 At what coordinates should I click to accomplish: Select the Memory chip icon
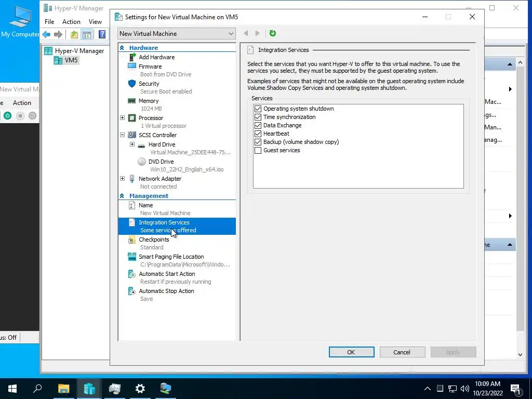[131, 101]
